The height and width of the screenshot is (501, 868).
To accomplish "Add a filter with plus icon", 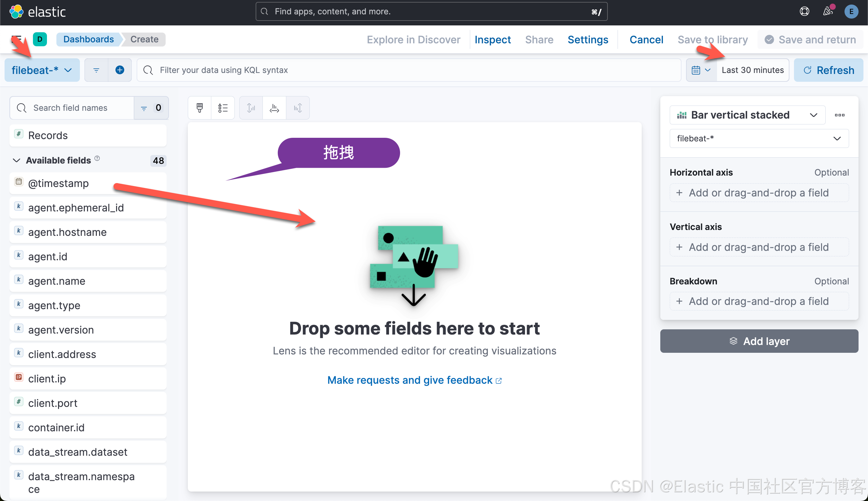I will (x=120, y=70).
